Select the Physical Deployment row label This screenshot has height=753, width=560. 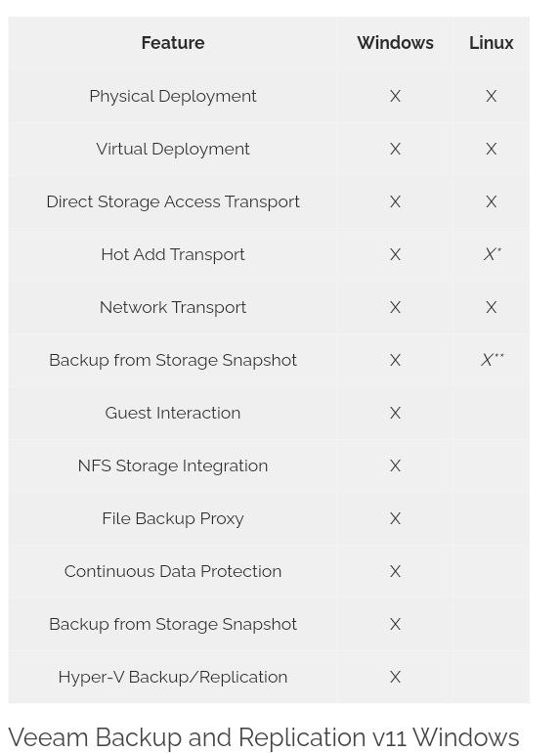173,97
